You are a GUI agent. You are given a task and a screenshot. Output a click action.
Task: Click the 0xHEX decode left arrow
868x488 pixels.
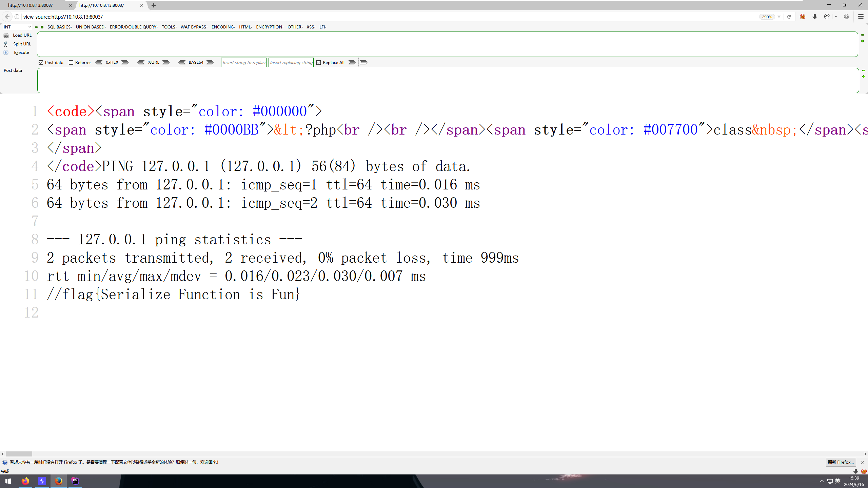tap(99, 62)
